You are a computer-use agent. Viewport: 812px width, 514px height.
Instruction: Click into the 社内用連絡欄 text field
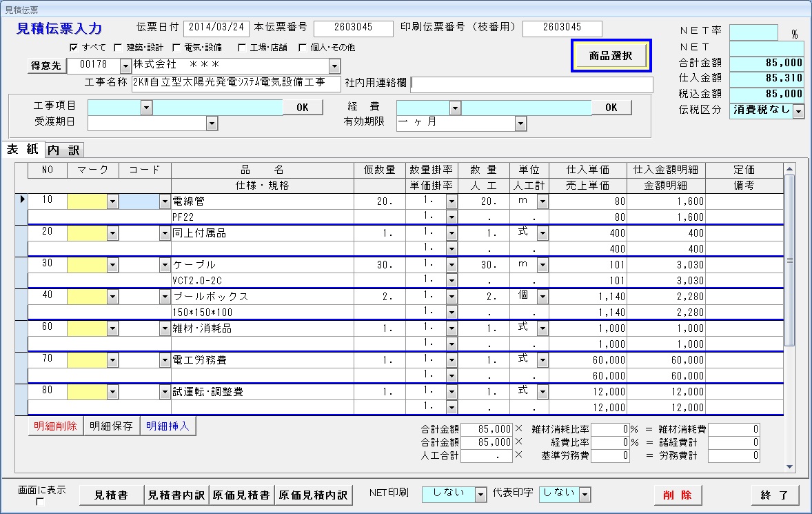point(531,84)
